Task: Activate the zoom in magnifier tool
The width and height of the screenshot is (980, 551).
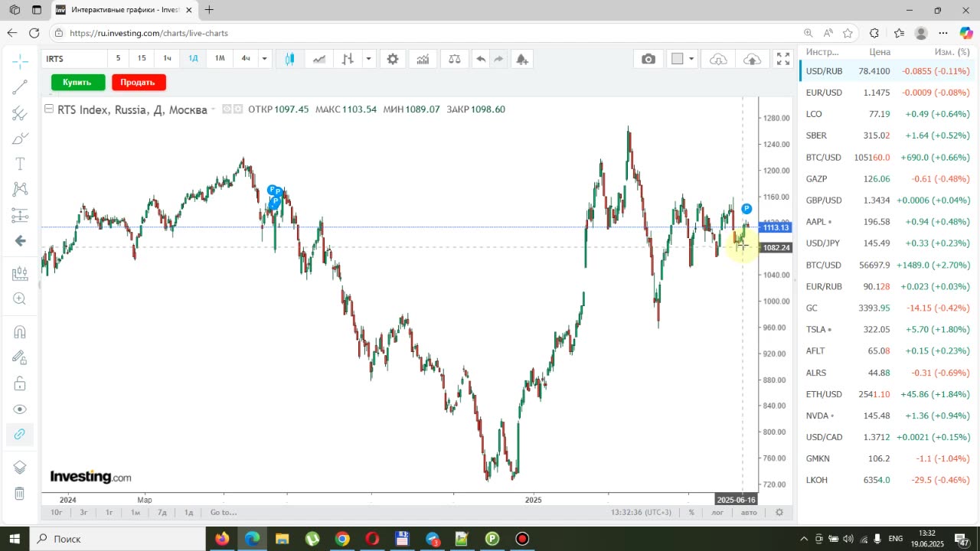Action: [x=20, y=299]
